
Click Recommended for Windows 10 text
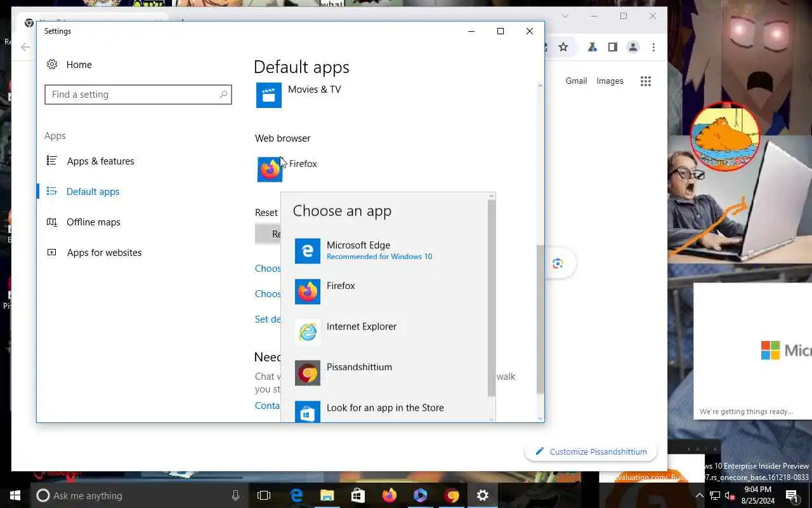379,257
